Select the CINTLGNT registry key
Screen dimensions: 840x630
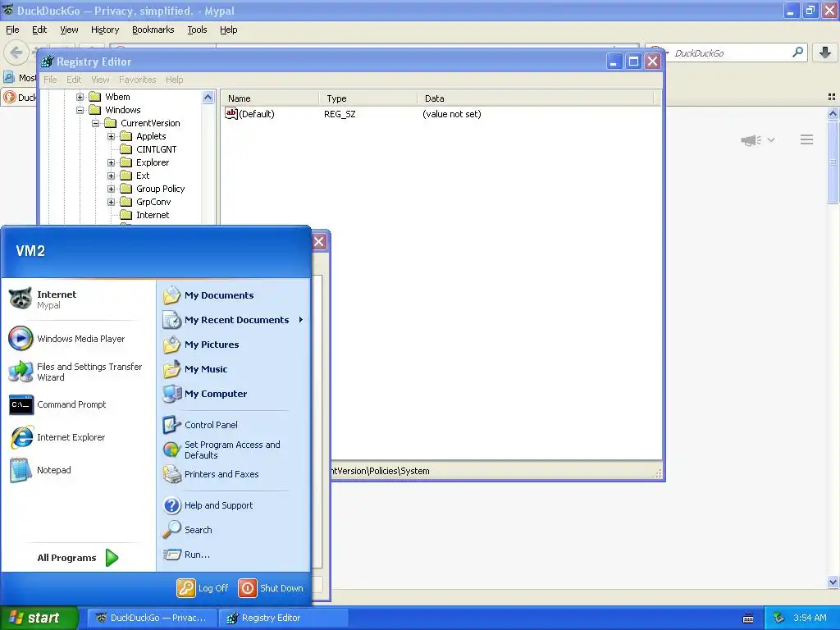point(156,149)
